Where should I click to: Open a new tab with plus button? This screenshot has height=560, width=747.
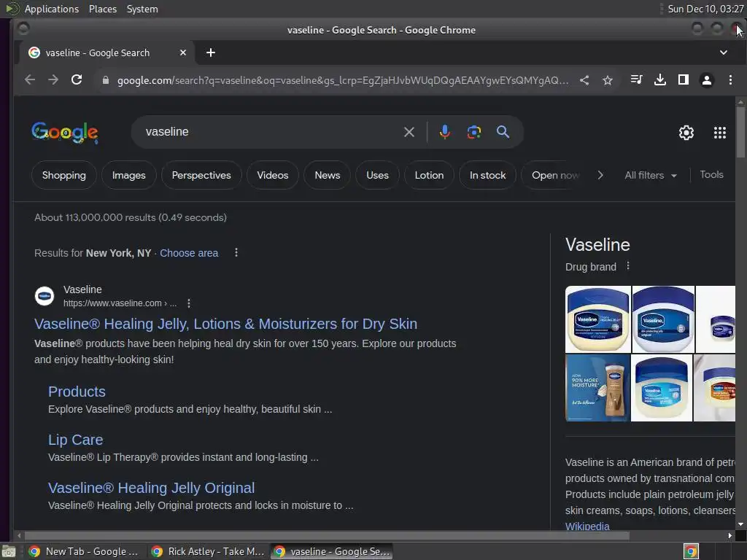pos(211,52)
